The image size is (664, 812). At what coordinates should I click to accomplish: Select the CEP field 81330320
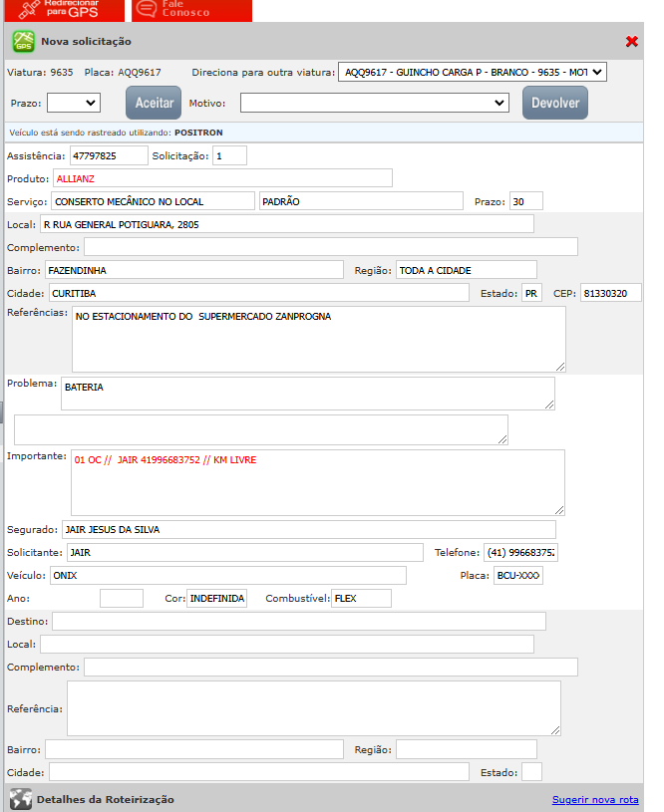tap(610, 293)
